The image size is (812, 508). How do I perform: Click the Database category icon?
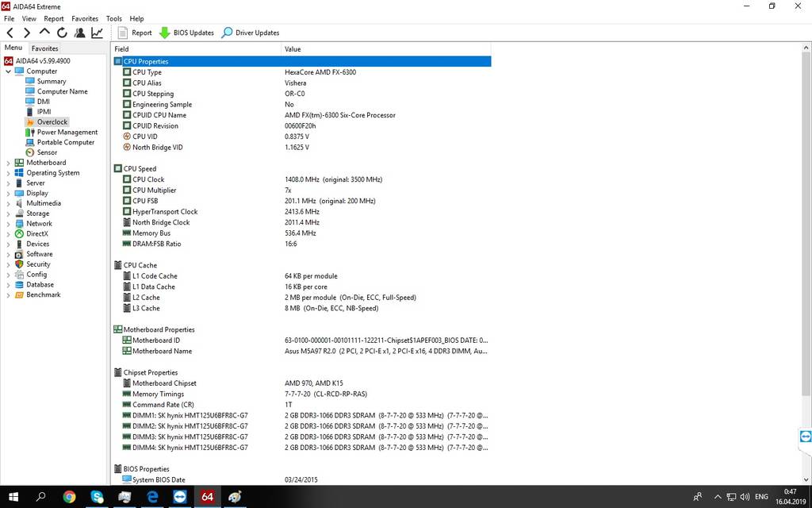19,285
